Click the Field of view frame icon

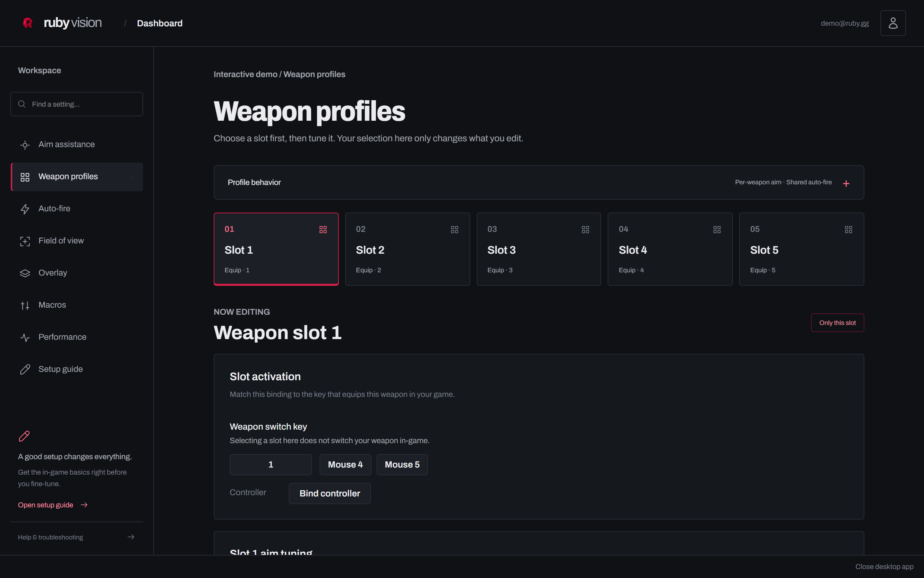pyautogui.click(x=25, y=241)
